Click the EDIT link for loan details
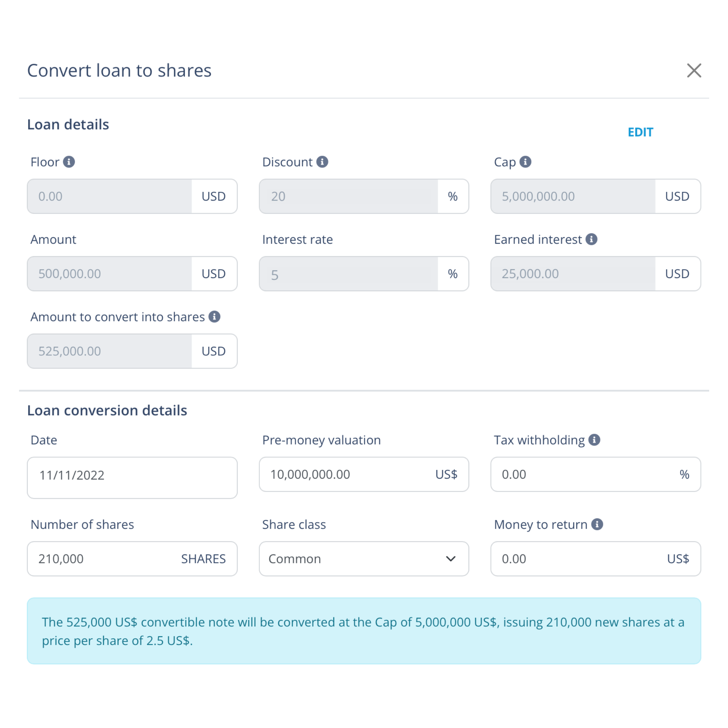 640,131
